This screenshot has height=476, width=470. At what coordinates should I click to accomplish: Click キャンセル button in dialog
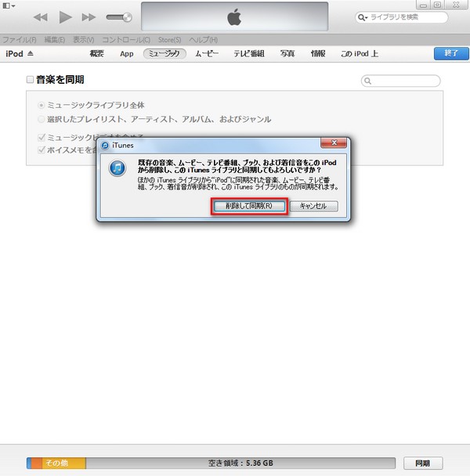coord(313,206)
